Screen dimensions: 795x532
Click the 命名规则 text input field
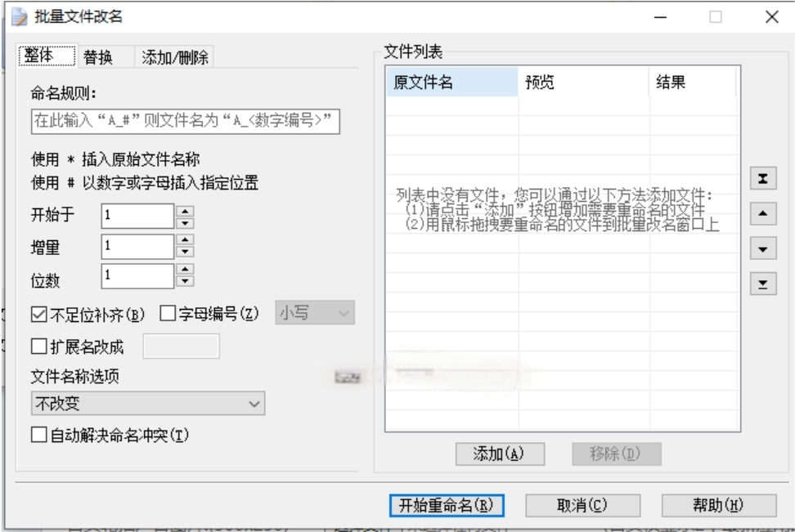(183, 123)
